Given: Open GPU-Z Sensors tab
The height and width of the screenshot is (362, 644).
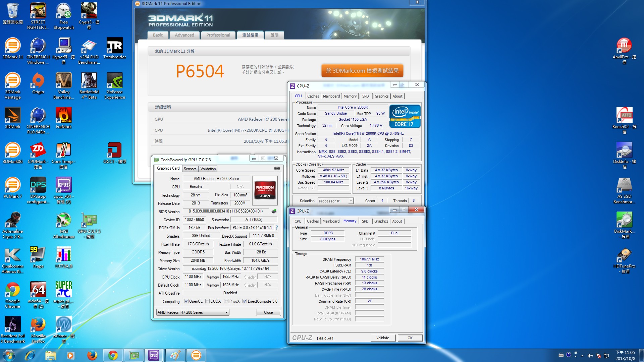Looking at the screenshot, I should coord(190,169).
